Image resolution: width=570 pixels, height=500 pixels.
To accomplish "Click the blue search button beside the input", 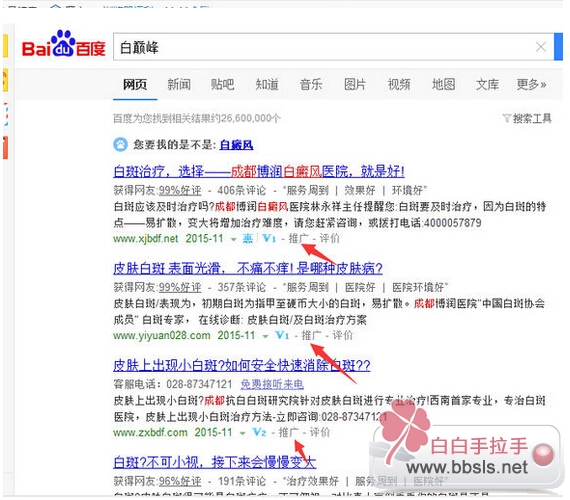I will click(x=558, y=47).
